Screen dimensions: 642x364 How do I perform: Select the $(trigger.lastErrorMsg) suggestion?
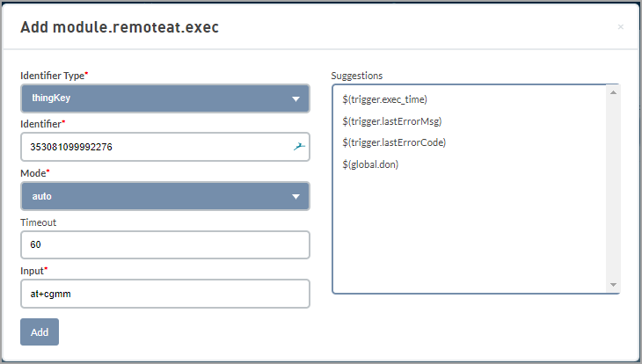pyautogui.click(x=392, y=121)
